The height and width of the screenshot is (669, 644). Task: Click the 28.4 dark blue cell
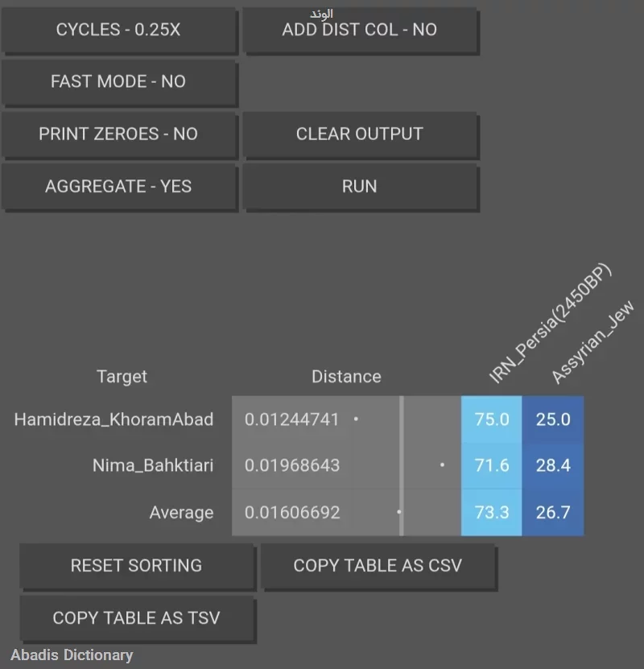point(553,465)
